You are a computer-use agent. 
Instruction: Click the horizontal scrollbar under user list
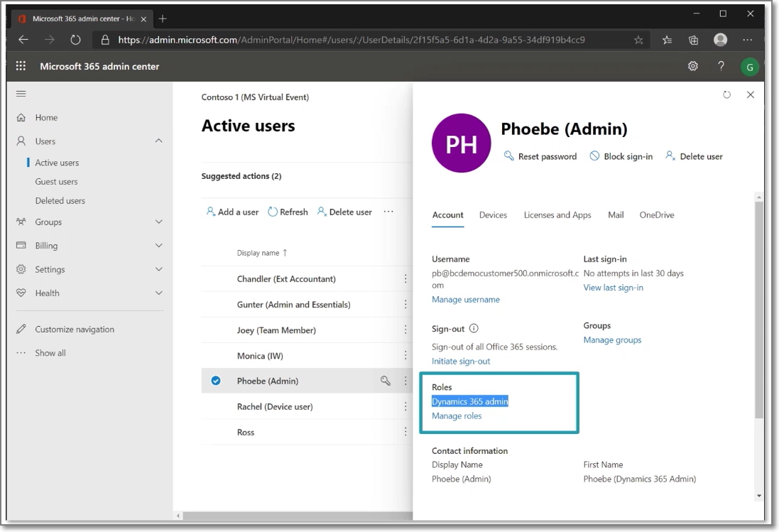[297, 516]
